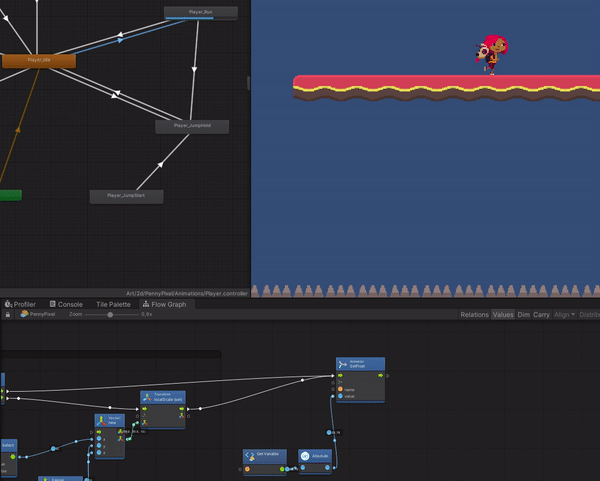Toggle the Carry option in graph toolbar
The image size is (600, 481).
tap(541, 315)
